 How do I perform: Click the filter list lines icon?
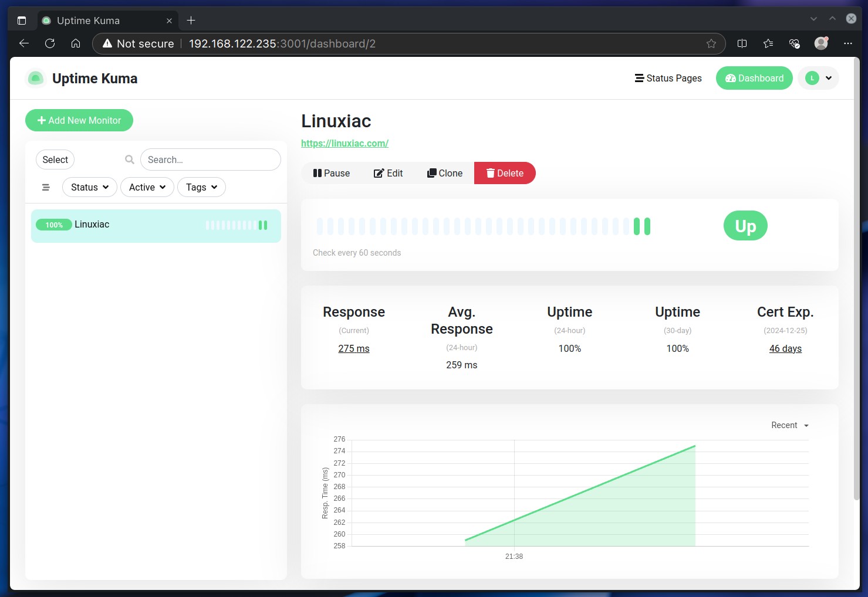pyautogui.click(x=46, y=187)
